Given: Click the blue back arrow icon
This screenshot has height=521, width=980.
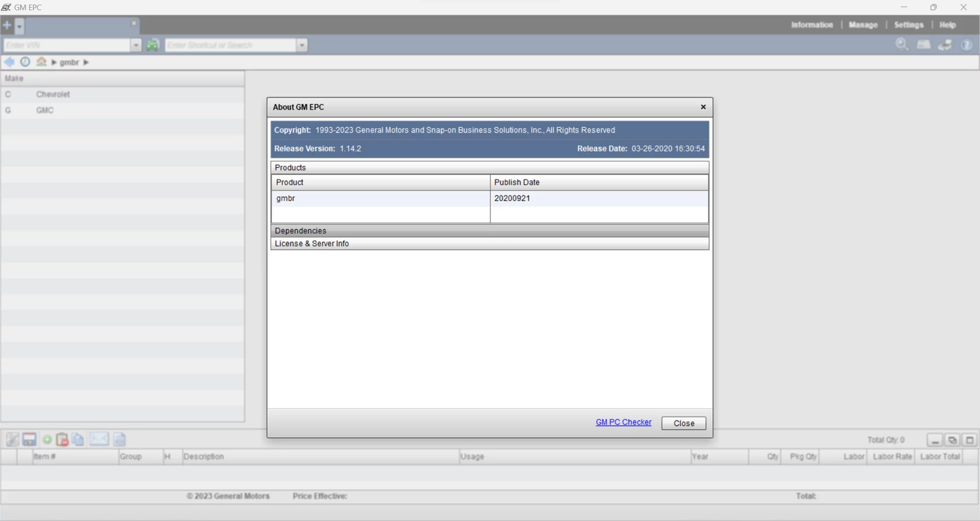Looking at the screenshot, I should pyautogui.click(x=9, y=62).
